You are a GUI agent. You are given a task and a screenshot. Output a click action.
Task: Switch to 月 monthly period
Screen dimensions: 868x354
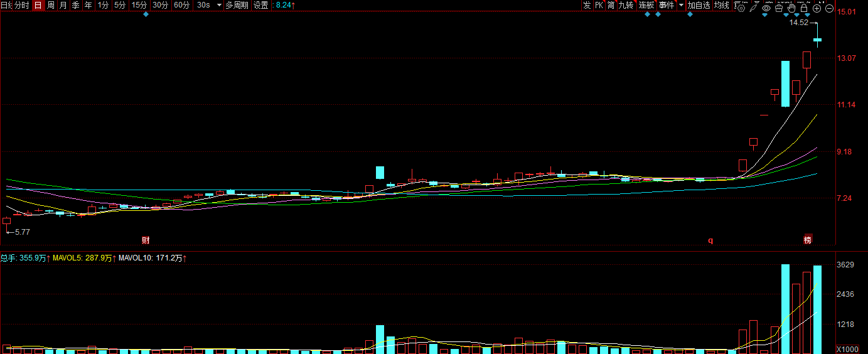point(63,5)
